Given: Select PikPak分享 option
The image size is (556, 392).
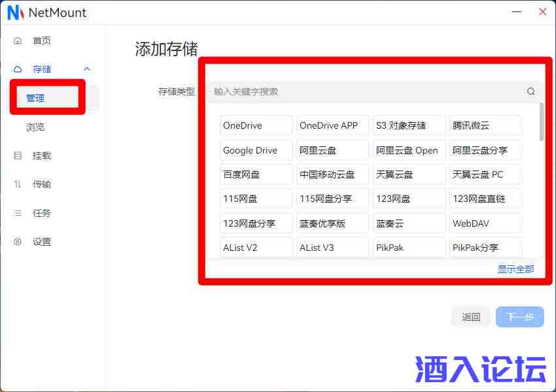Looking at the screenshot, I should (486, 248).
